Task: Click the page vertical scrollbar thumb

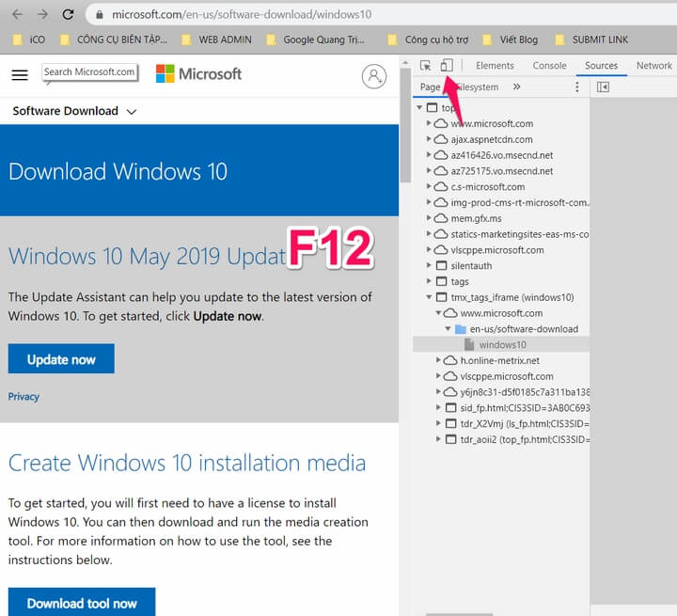Action: click(405, 125)
